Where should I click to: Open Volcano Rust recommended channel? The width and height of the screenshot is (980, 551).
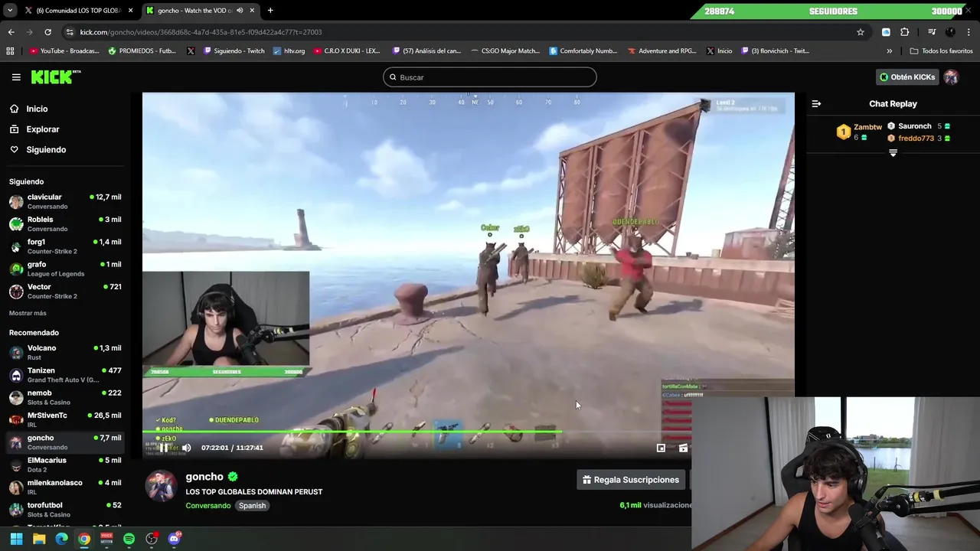click(65, 352)
